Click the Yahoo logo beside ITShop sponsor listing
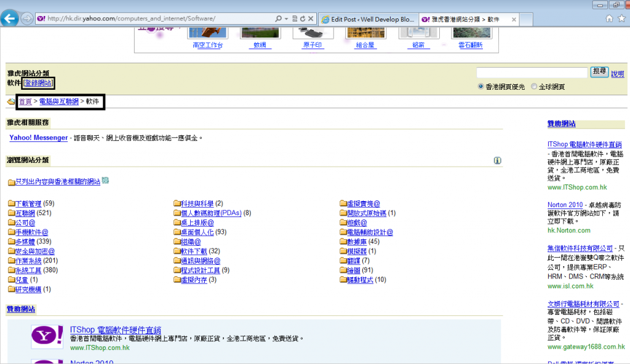 click(x=47, y=336)
